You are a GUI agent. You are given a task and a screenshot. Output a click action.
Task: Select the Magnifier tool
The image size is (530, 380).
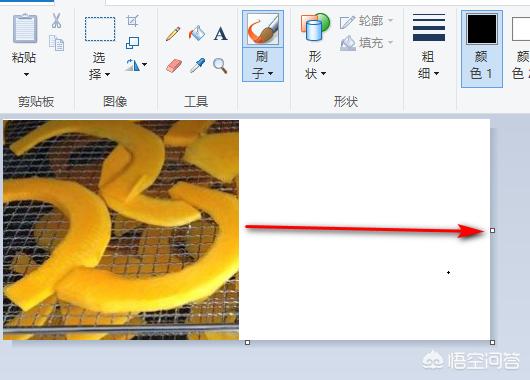click(x=220, y=66)
